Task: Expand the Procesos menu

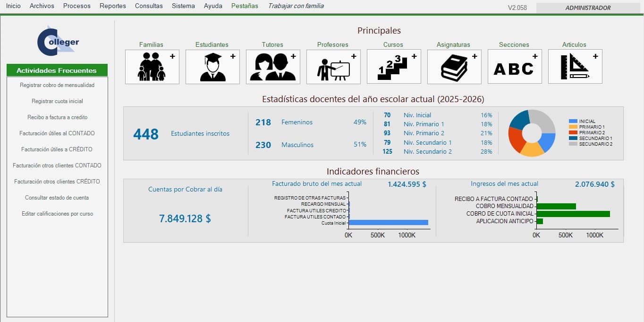Action: click(76, 6)
